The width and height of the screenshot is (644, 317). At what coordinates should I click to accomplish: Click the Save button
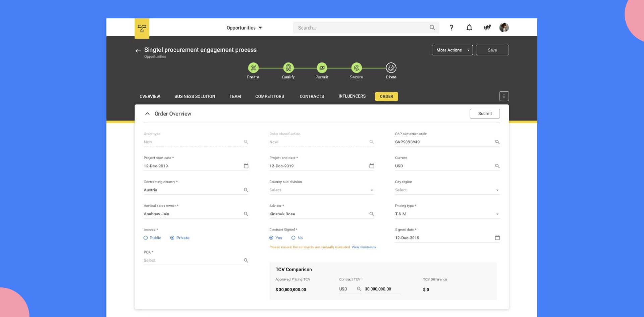[x=492, y=50]
